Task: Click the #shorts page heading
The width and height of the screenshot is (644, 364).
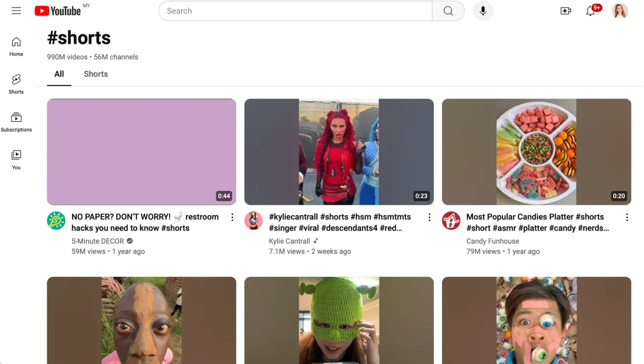Action: click(79, 38)
